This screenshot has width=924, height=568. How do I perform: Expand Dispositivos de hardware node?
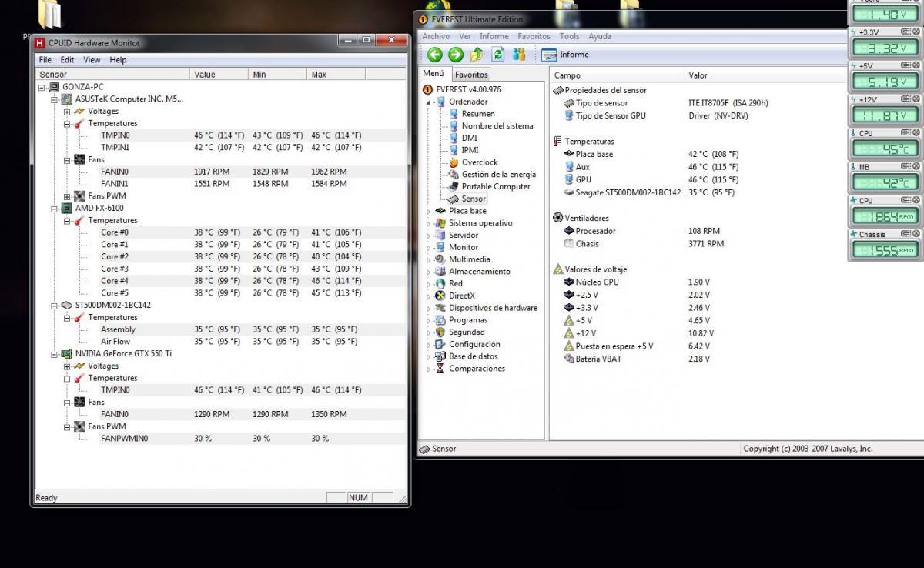click(x=430, y=308)
